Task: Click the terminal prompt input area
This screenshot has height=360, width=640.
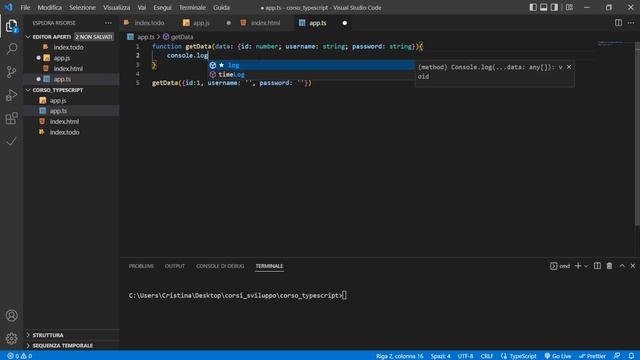Action: (x=344, y=296)
